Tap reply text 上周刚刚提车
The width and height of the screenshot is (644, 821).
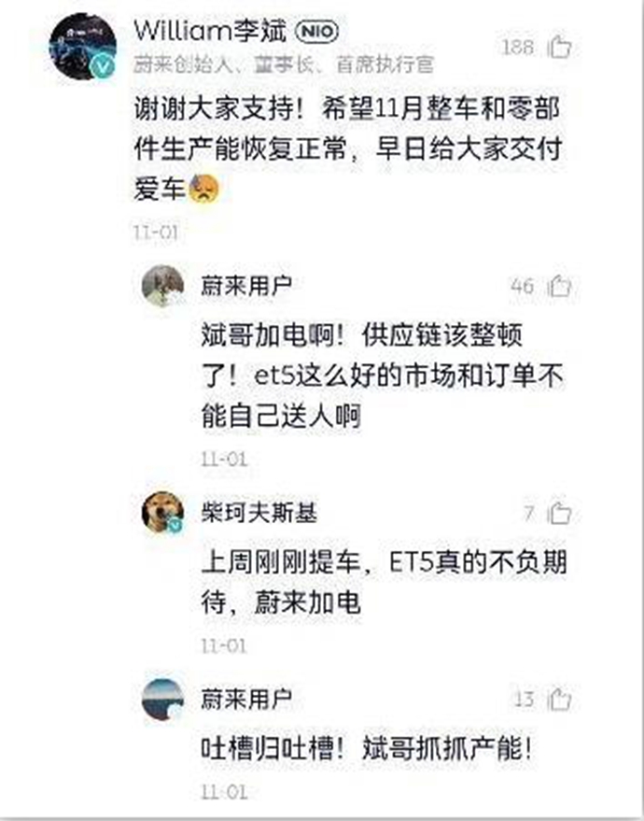(x=281, y=563)
